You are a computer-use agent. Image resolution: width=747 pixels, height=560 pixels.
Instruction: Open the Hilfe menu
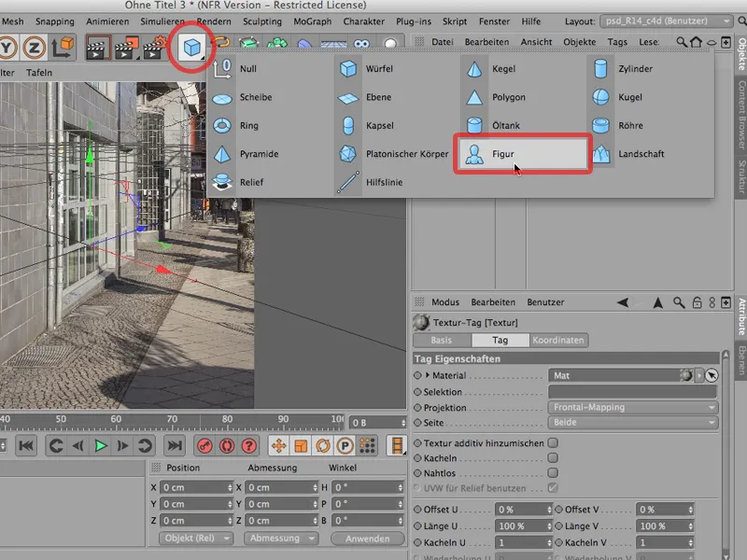pyautogui.click(x=530, y=21)
